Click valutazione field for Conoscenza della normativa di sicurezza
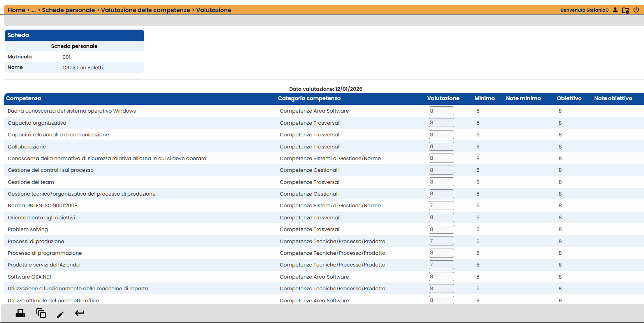Viewport: 644px width, 323px height. click(x=441, y=158)
